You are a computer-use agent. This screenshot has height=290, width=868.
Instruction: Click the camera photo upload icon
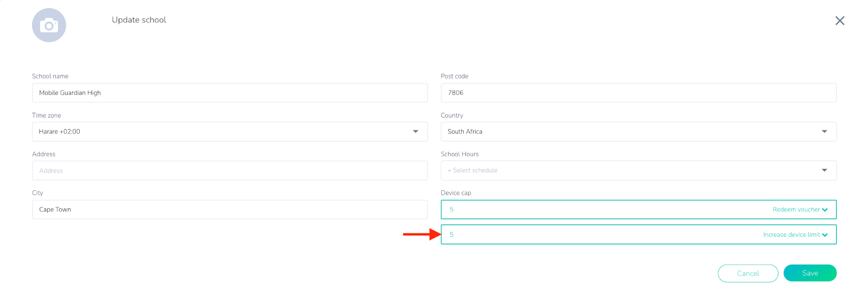[x=49, y=25]
